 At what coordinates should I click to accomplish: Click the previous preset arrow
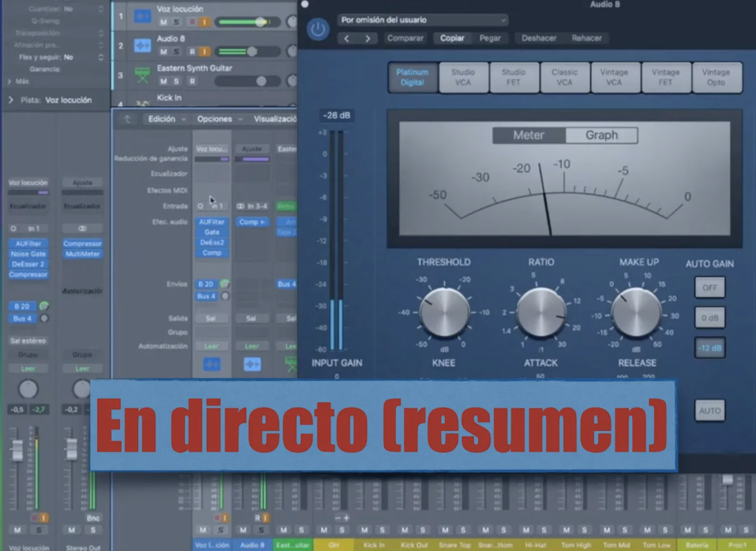click(x=346, y=39)
